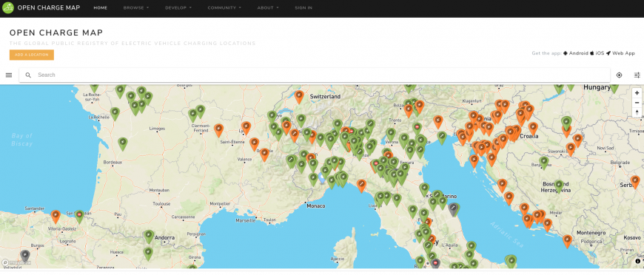644x275 pixels.
Task: Zoom out on the map
Action: pos(637,103)
